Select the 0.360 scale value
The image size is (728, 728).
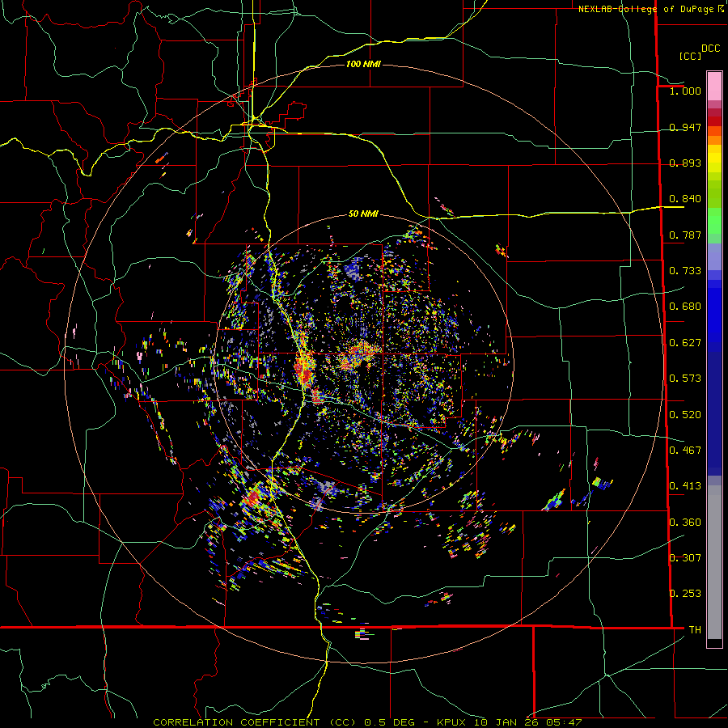click(x=685, y=522)
